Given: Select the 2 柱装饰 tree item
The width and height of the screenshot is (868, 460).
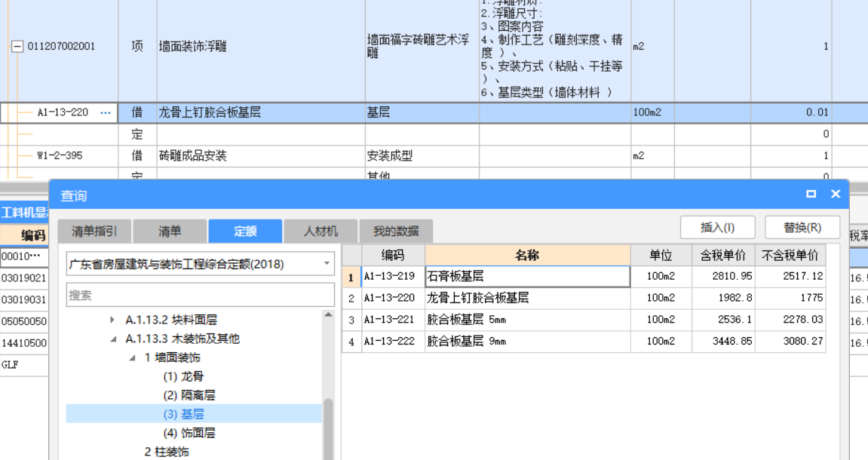Looking at the screenshot, I should (x=167, y=452).
